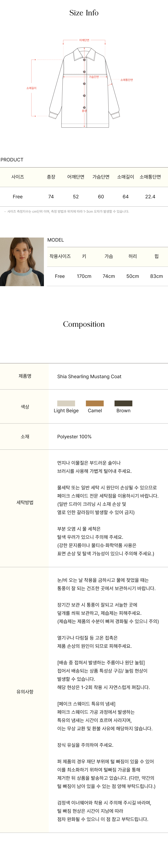Viewport: 168px width, 868px height.
Task: Click the red 소매길이 label on diagram
Action: [x=31, y=88]
